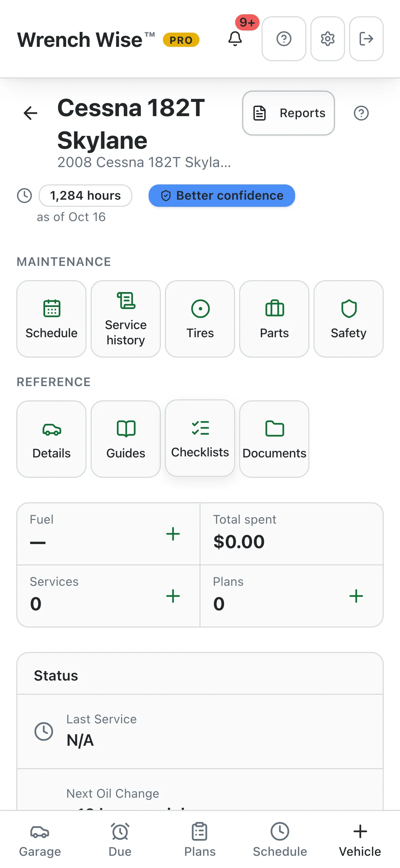The width and height of the screenshot is (400, 868).
Task: Open the Documents reference card
Action: (274, 439)
